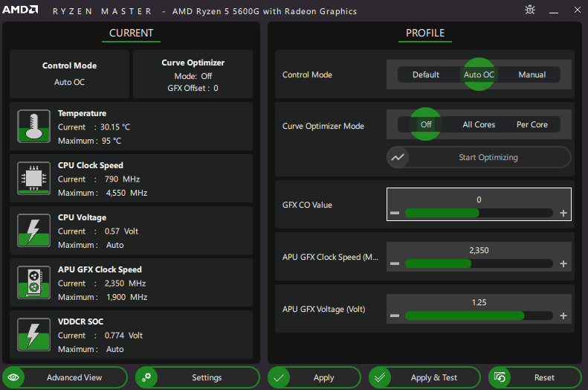Click the Apply button

[314, 377]
